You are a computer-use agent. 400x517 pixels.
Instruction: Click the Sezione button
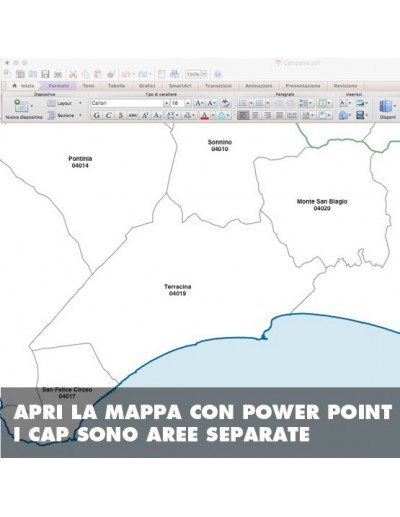tap(61, 115)
